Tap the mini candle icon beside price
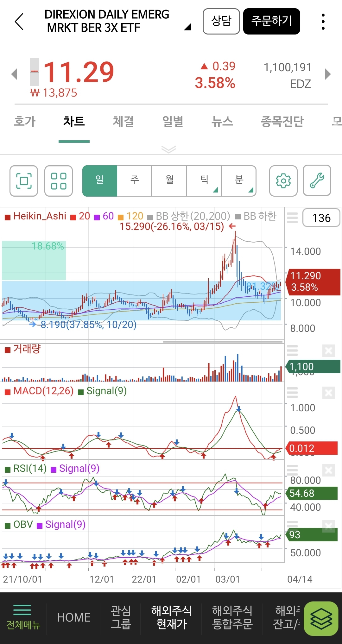Screen dimensions: 342x644 [35, 72]
